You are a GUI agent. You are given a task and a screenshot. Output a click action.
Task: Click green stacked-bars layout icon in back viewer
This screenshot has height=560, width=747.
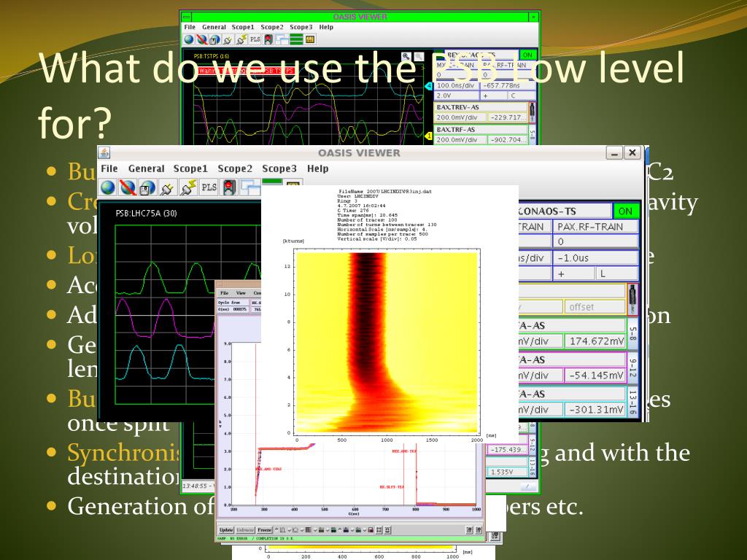point(296,39)
